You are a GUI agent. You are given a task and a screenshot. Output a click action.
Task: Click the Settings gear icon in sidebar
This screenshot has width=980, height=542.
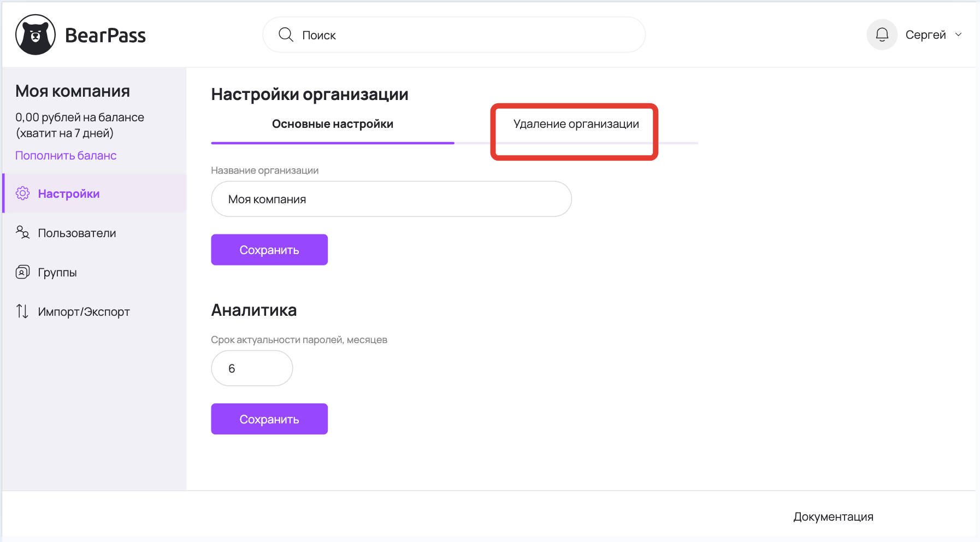point(22,193)
